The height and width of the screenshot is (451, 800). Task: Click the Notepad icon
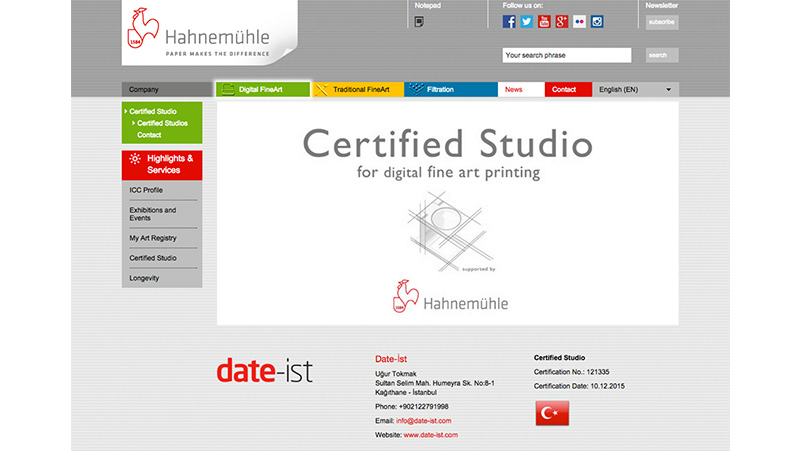(419, 22)
